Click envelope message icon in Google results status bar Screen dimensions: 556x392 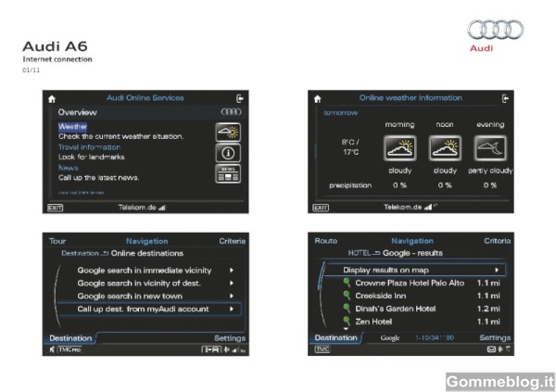click(x=491, y=349)
